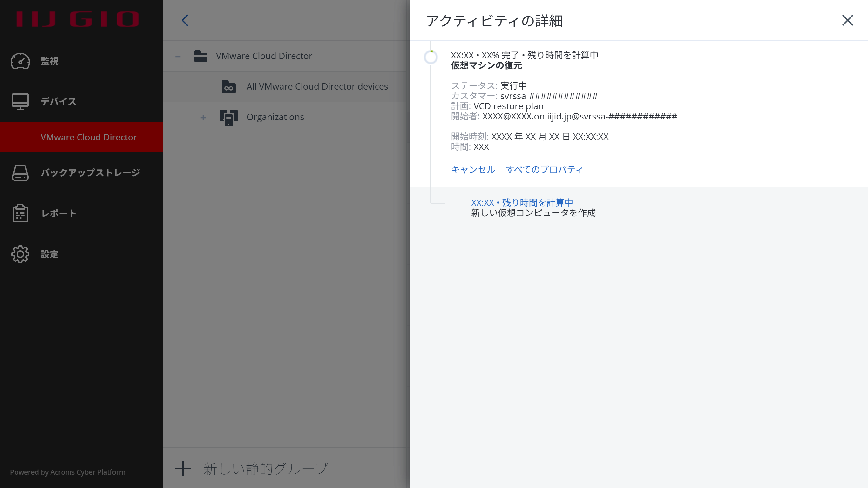Close the アクティビティの詳細 panel
Screen dimensions: 868x488
(847, 21)
